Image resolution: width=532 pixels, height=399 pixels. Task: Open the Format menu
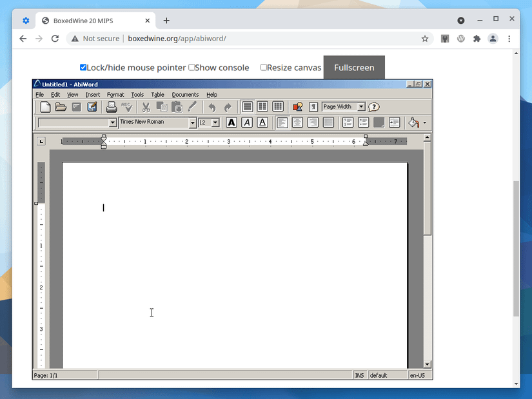coord(115,95)
